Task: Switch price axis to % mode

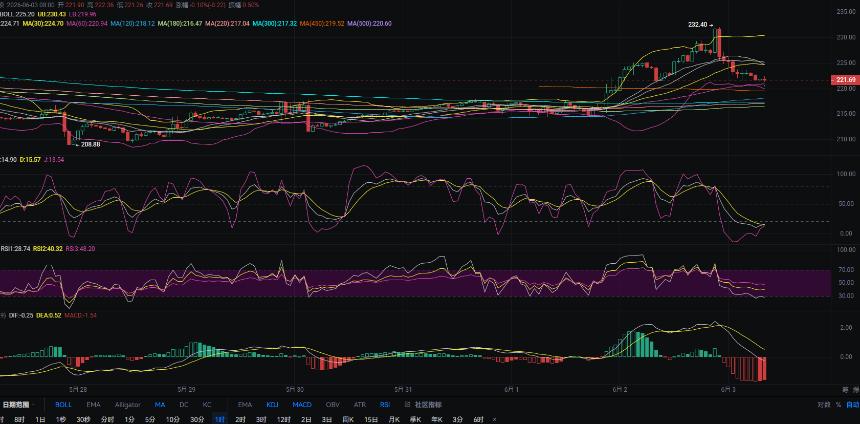Action: (838, 405)
